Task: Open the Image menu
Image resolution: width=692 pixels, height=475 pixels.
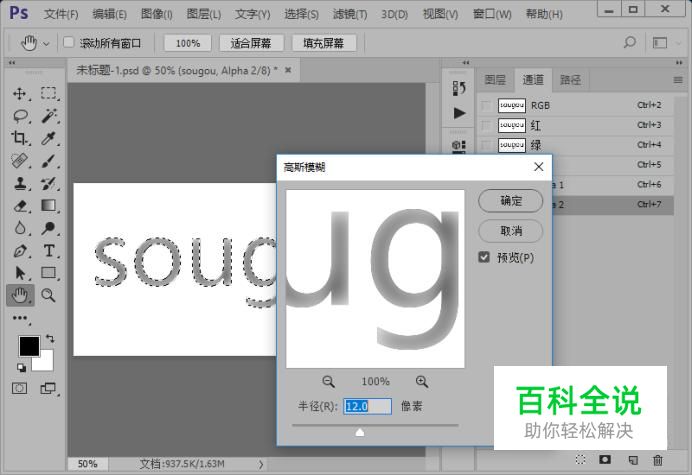Action: tap(157, 14)
